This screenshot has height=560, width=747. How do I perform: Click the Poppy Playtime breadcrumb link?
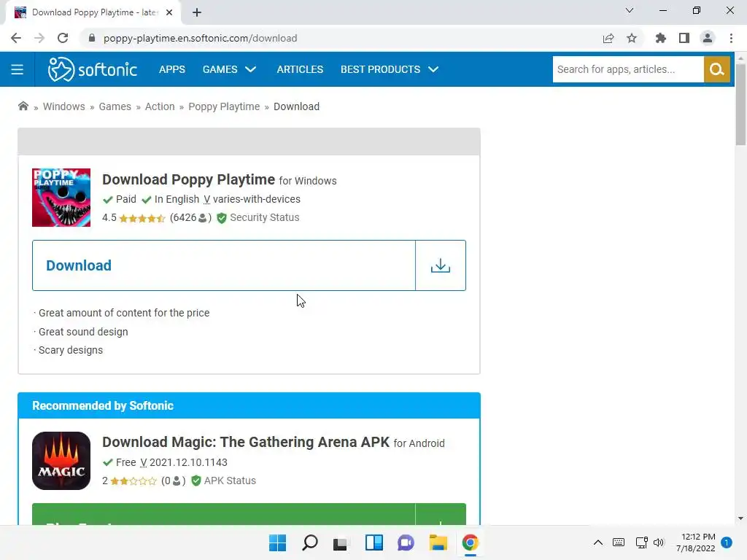[224, 106]
